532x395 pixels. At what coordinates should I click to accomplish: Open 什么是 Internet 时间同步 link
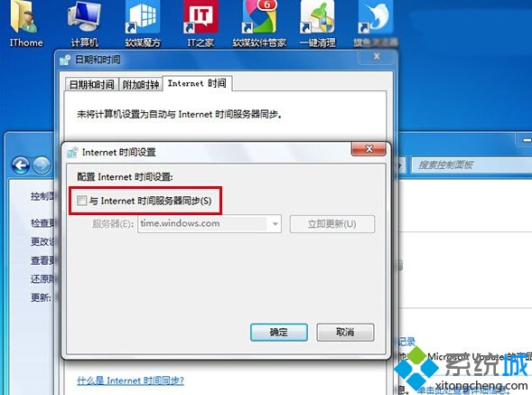click(130, 381)
